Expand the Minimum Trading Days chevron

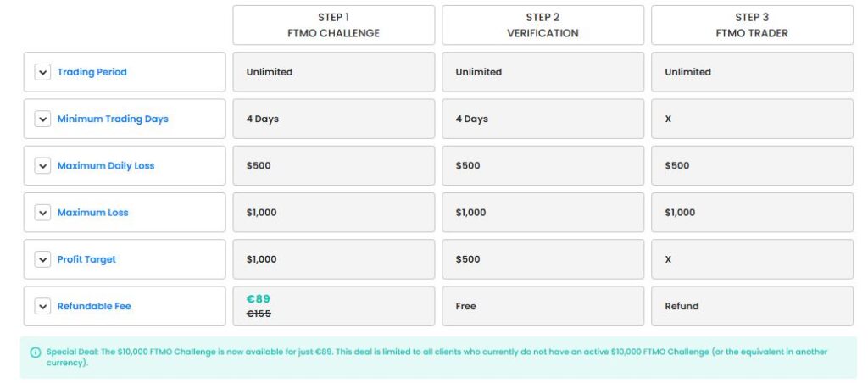pyautogui.click(x=42, y=119)
